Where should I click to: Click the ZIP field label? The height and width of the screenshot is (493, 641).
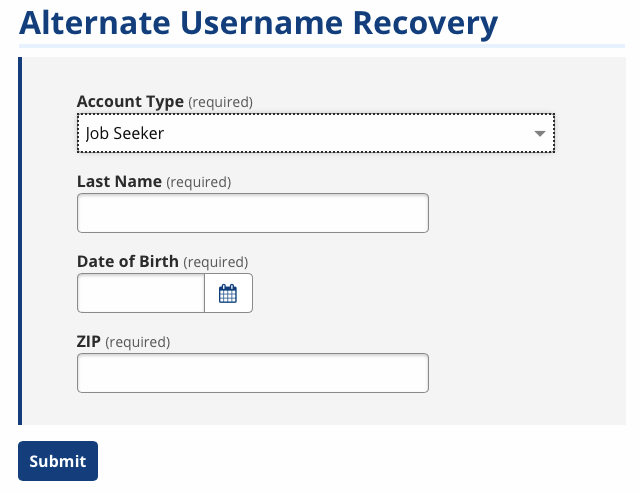coord(88,341)
